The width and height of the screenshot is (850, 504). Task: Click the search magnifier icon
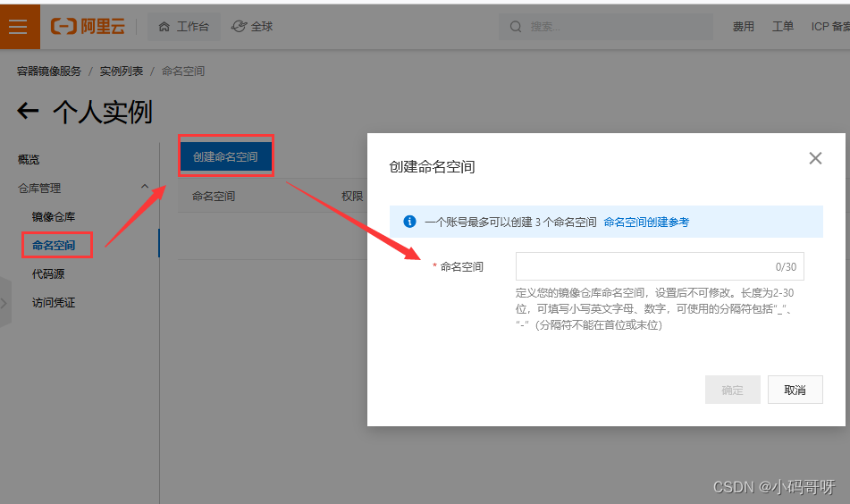point(516,27)
